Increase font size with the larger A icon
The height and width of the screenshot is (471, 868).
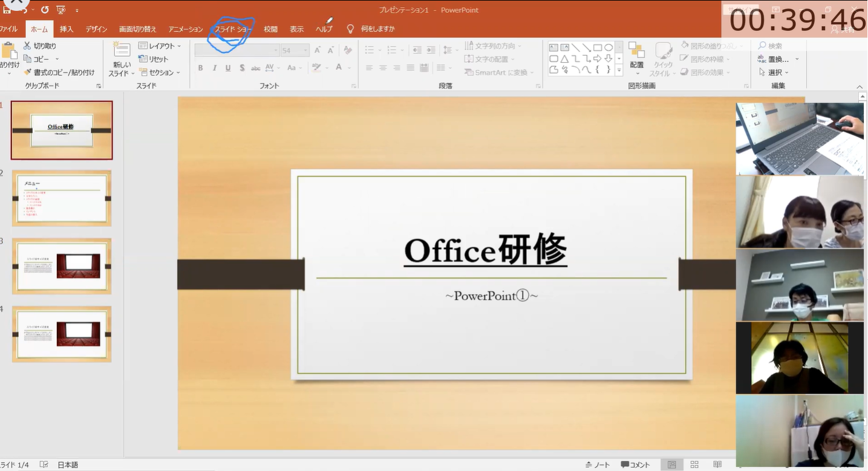(318, 50)
